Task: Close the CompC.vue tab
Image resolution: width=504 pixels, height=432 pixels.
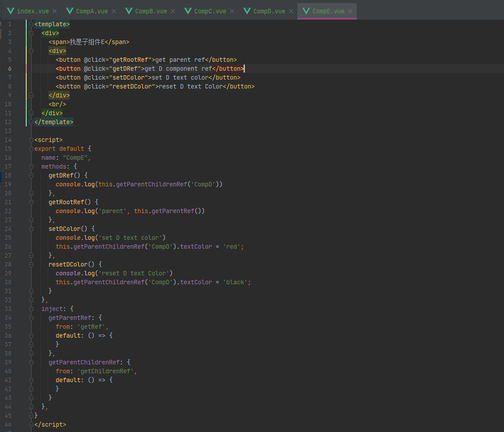Action: (x=232, y=11)
